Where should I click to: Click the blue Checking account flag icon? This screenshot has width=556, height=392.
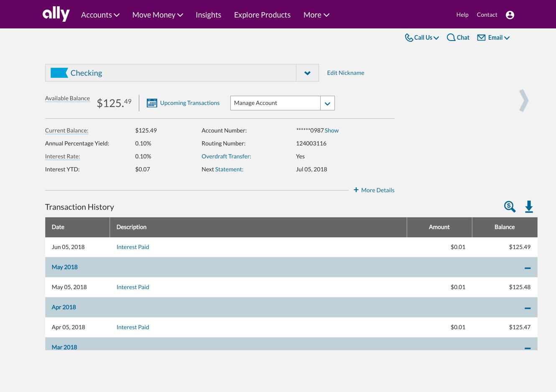pos(59,73)
